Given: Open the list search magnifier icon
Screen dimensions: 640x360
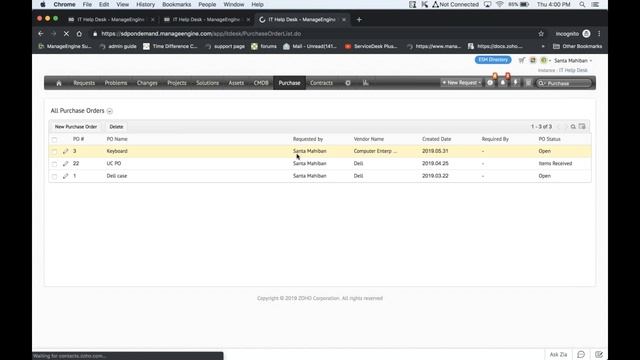Looking at the screenshot, I should [x=573, y=127].
